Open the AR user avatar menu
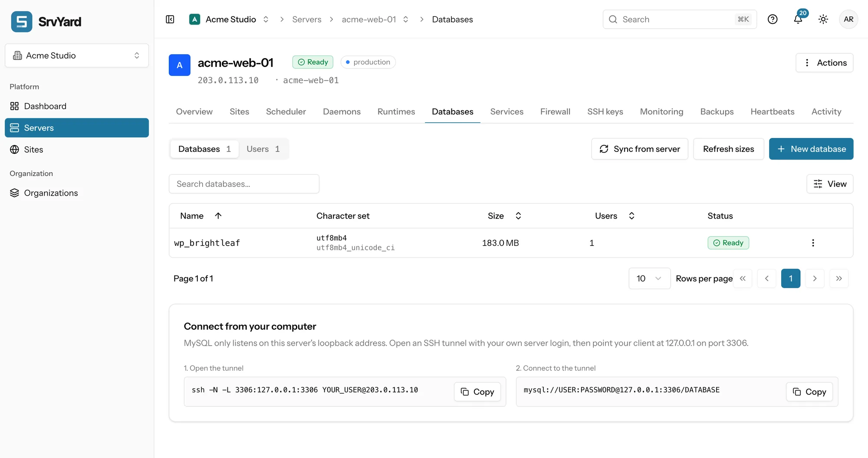868x458 pixels. [x=848, y=20]
